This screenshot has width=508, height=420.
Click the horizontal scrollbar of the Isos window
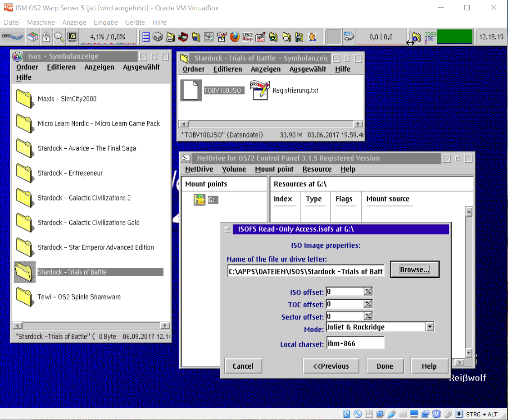click(91, 325)
